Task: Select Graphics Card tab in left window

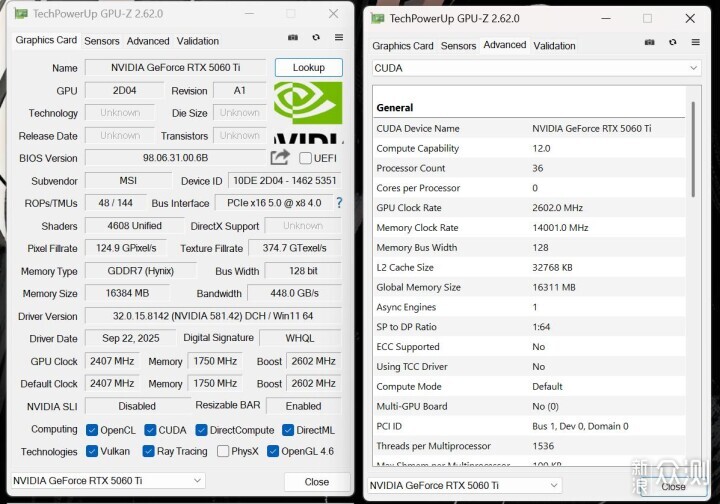Action: (46, 40)
